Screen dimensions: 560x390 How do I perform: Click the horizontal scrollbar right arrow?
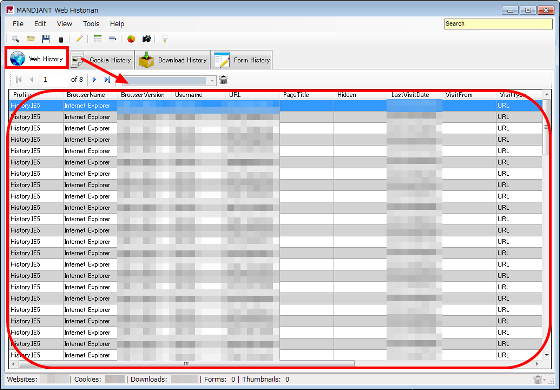pyautogui.click(x=537, y=364)
